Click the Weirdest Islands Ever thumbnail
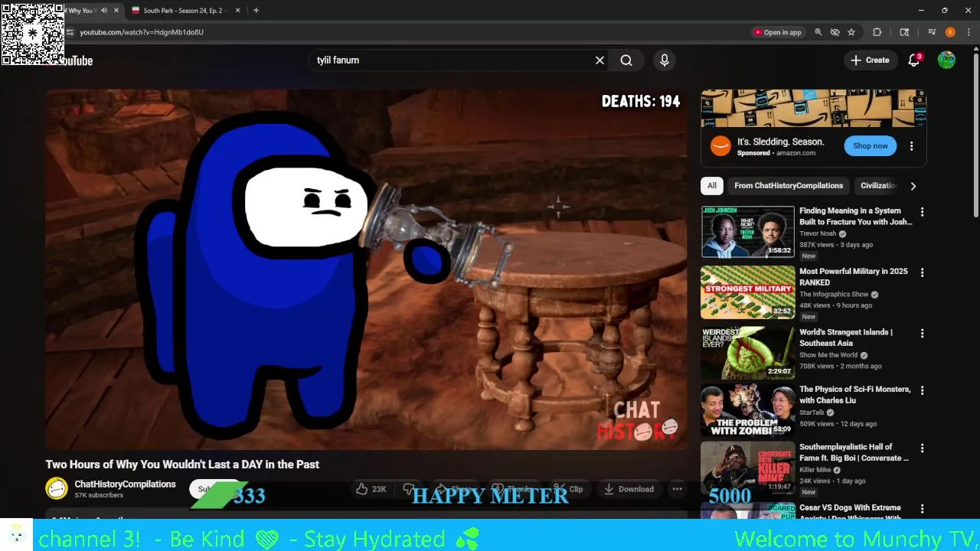The width and height of the screenshot is (980, 551). tap(748, 353)
